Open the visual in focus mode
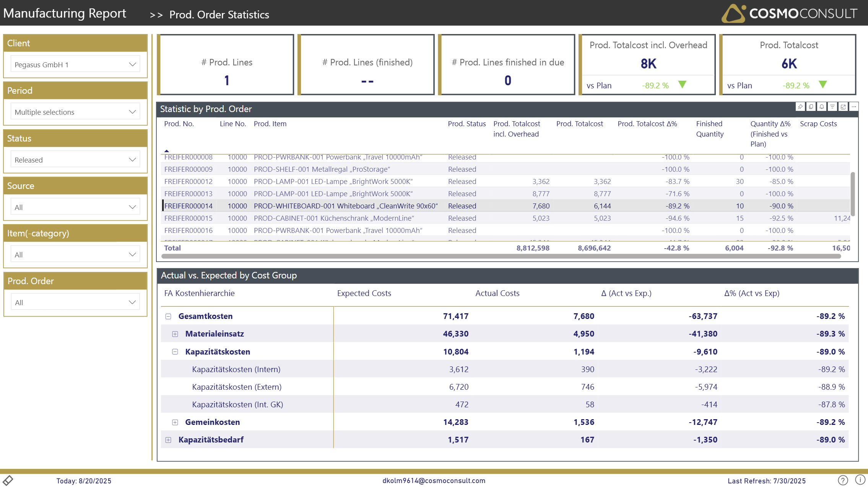Screen dimensions: 868x488 pos(843,107)
